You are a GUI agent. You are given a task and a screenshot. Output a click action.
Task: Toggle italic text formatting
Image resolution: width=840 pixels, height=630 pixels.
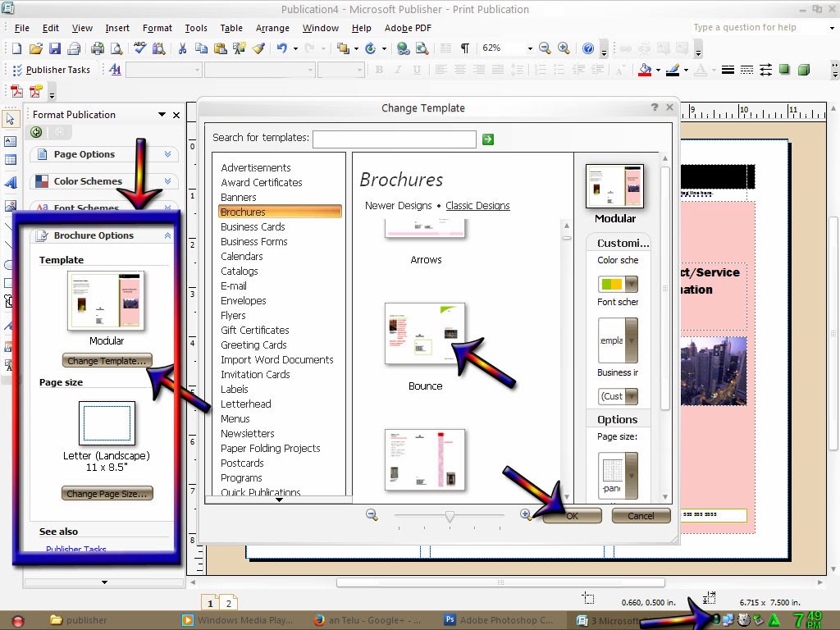[399, 70]
